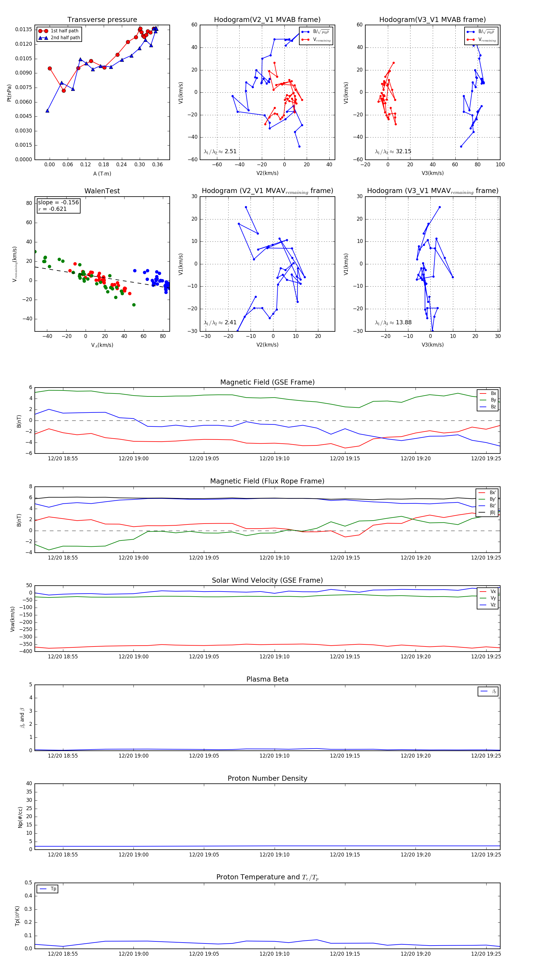
Task: Click the 'WalenTest' plot title
Action: pos(102,191)
